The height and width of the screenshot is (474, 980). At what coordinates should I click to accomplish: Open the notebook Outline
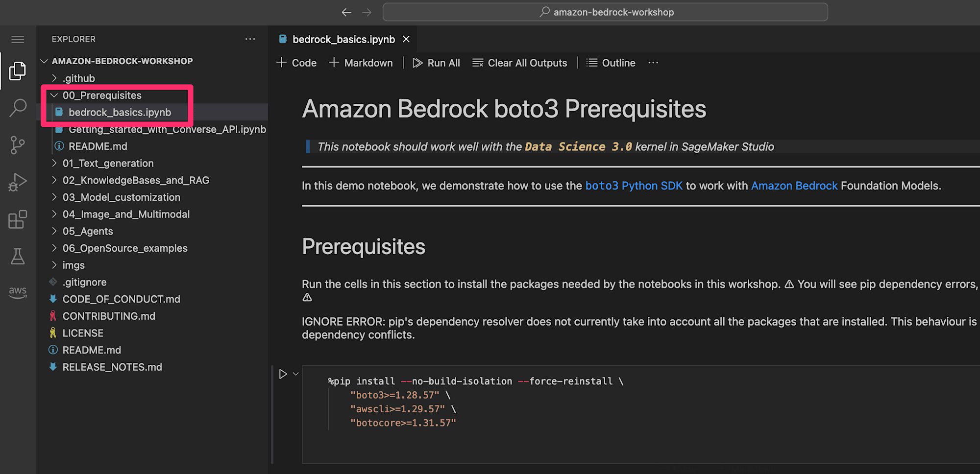(611, 63)
